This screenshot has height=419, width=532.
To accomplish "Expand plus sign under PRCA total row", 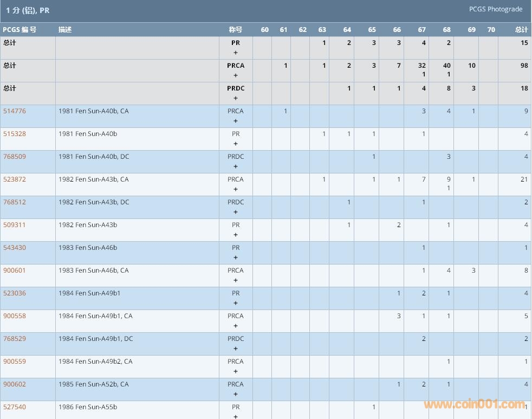I will click(x=236, y=75).
